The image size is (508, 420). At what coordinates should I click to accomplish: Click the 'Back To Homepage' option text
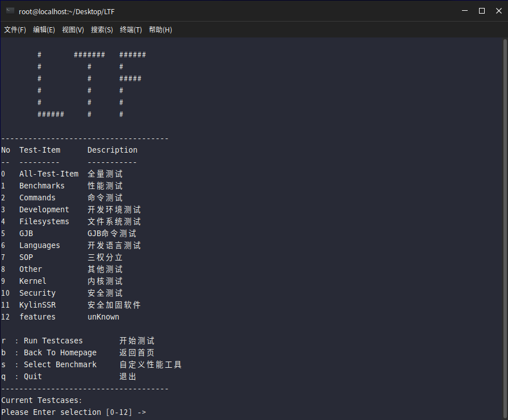pyautogui.click(x=60, y=352)
